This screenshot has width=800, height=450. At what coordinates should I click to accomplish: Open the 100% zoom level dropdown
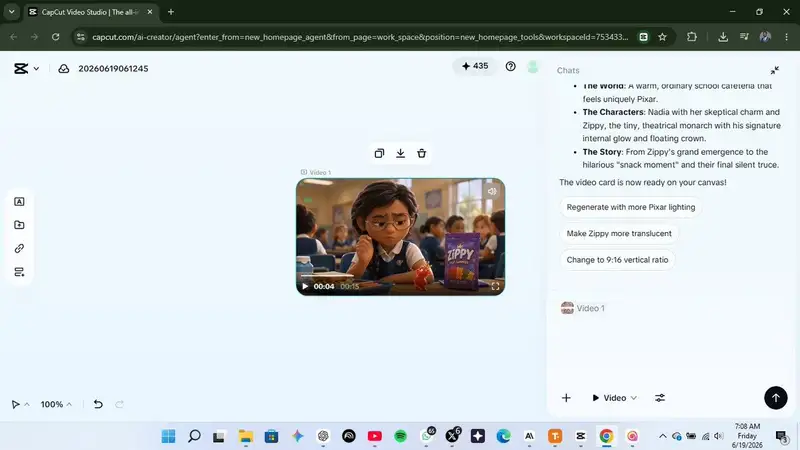point(56,404)
